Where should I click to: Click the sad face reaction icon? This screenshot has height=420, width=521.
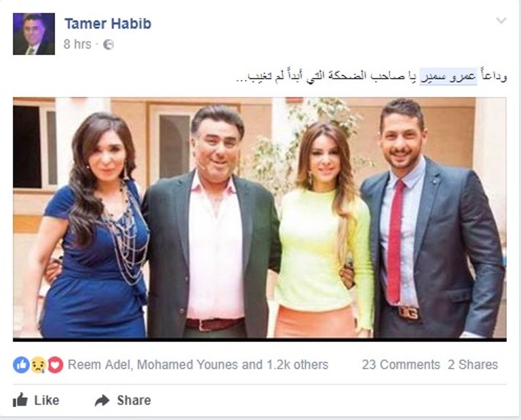coord(39,365)
